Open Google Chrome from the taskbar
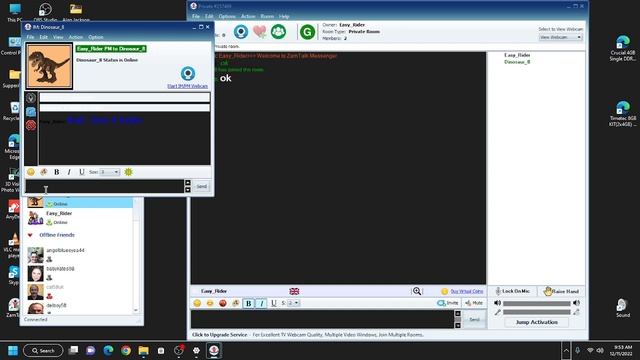 126,350
